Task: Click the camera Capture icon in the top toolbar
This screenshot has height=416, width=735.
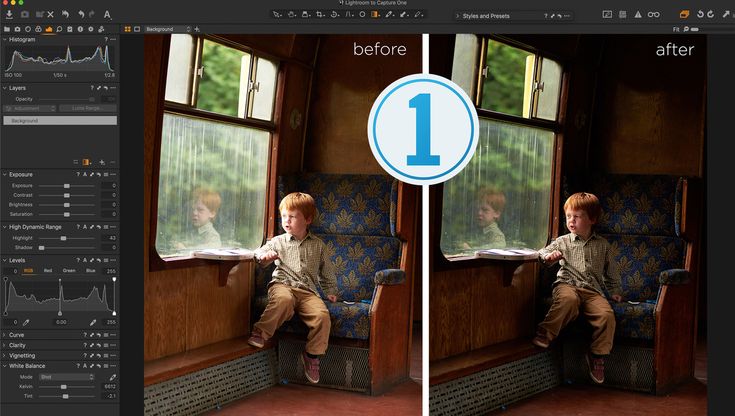Action: tap(25, 15)
